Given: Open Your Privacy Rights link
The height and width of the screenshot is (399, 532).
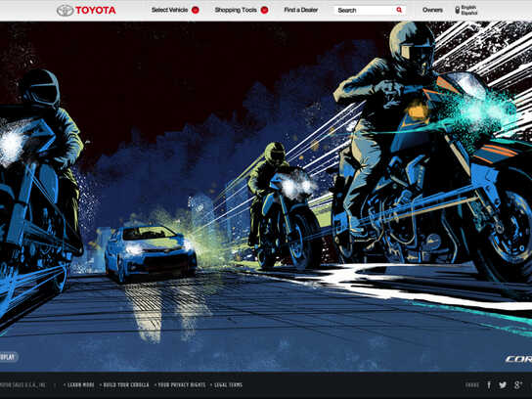Looking at the screenshot, I should tap(182, 385).
